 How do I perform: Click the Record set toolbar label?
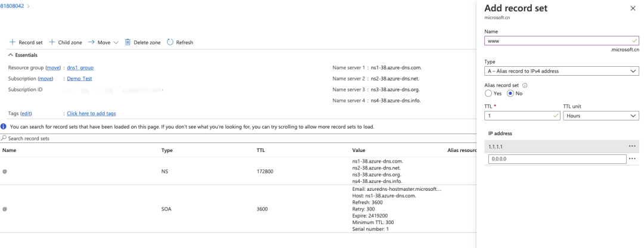pos(30,43)
